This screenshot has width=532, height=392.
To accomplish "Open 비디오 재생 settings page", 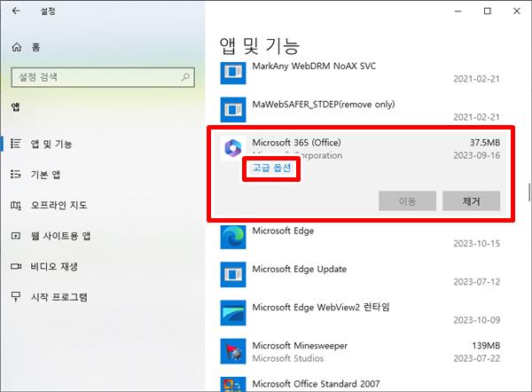I will point(54,266).
